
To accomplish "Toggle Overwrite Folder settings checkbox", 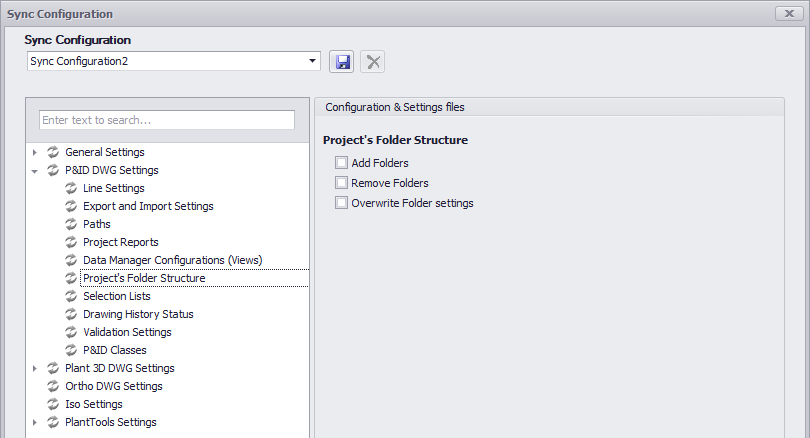I will (341, 203).
